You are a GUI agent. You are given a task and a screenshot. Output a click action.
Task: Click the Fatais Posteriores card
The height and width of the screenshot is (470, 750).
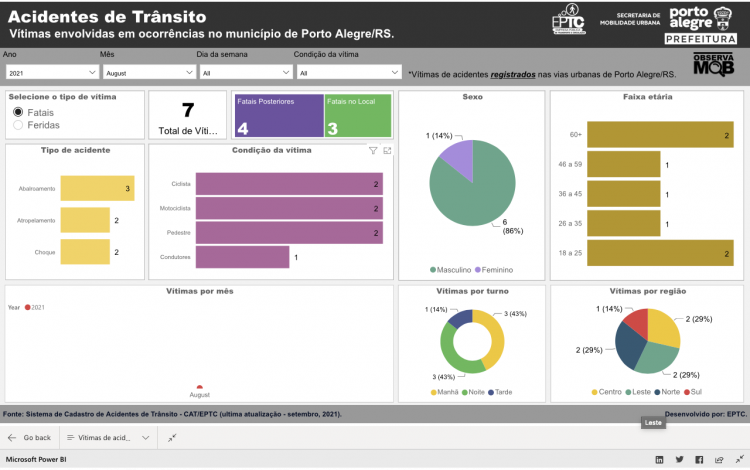pyautogui.click(x=279, y=116)
